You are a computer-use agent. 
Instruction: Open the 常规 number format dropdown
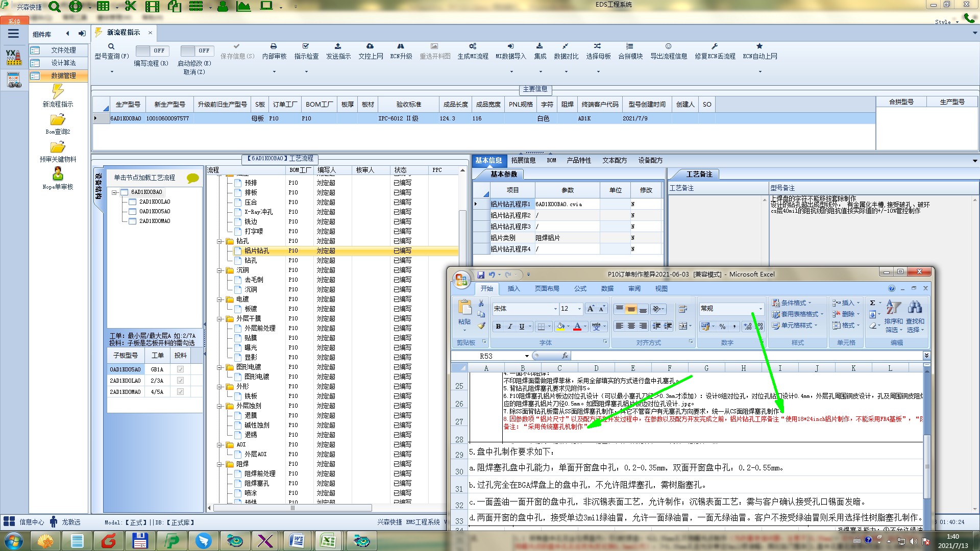(760, 309)
